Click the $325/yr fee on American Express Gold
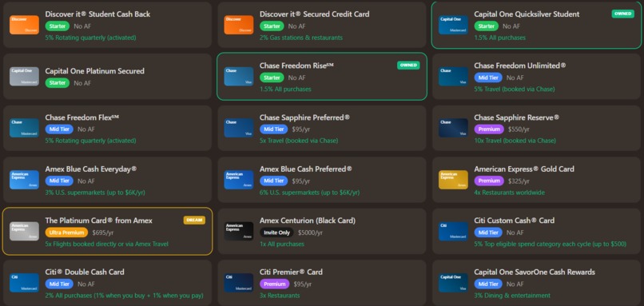This screenshot has width=644, height=306. pos(519,181)
